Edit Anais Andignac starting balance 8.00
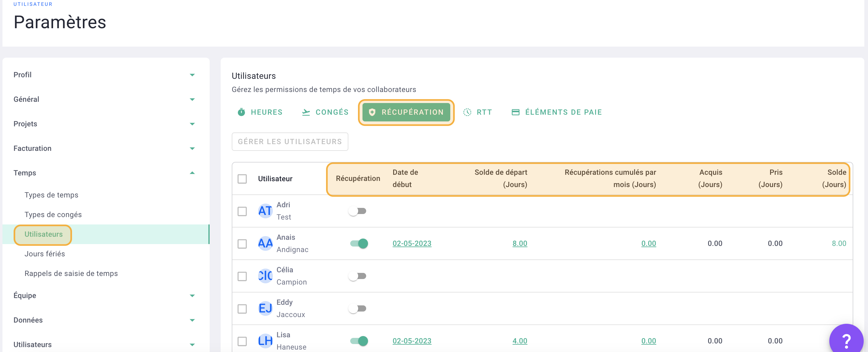Image resolution: width=868 pixels, height=352 pixels. [x=520, y=243]
